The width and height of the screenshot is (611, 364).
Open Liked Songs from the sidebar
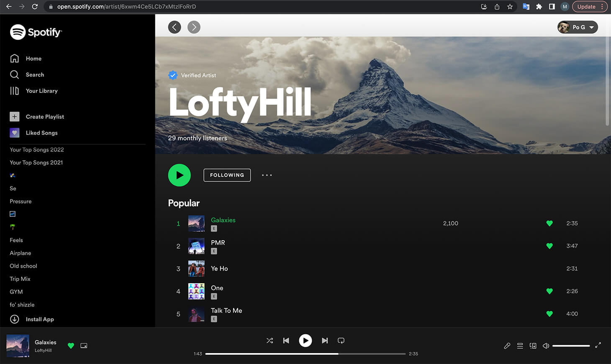[x=41, y=133]
